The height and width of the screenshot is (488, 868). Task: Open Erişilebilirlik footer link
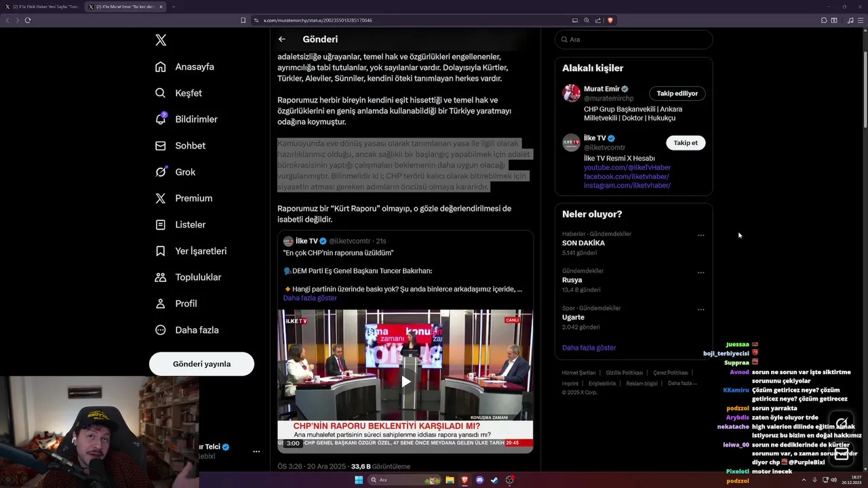coord(602,384)
